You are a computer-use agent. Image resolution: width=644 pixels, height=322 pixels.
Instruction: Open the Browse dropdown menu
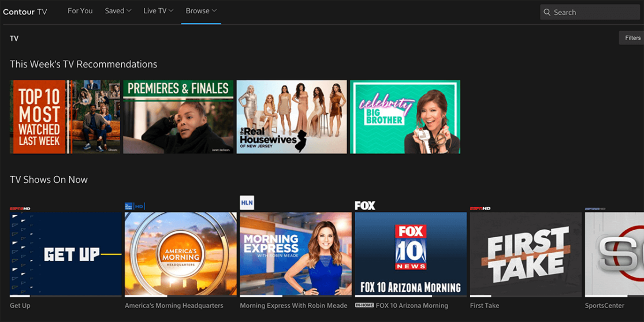201,11
